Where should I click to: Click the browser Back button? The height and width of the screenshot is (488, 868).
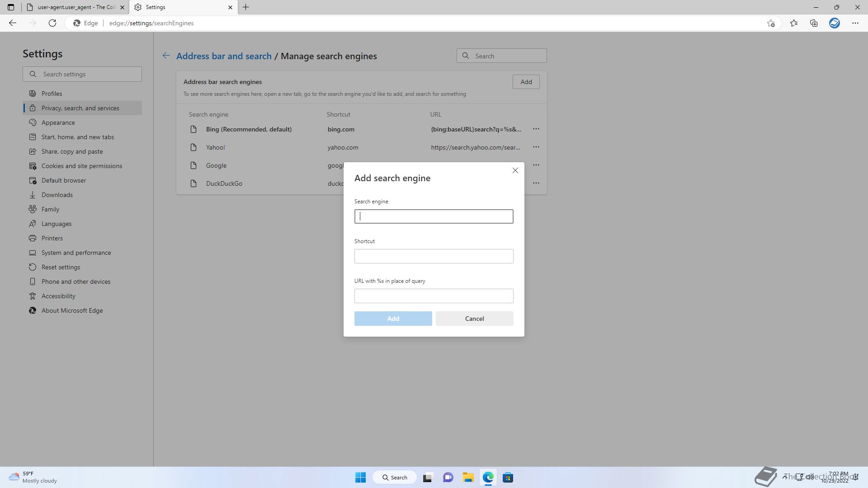[13, 23]
